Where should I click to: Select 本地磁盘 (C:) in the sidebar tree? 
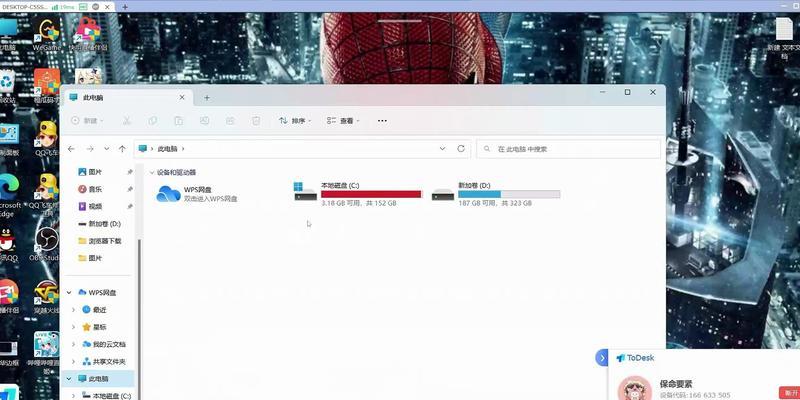(x=106, y=396)
